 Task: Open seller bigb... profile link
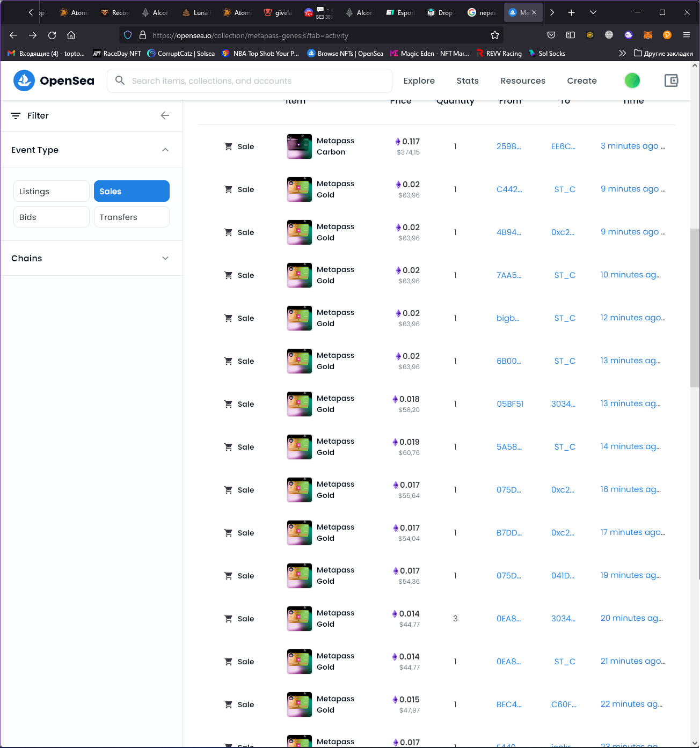point(508,318)
